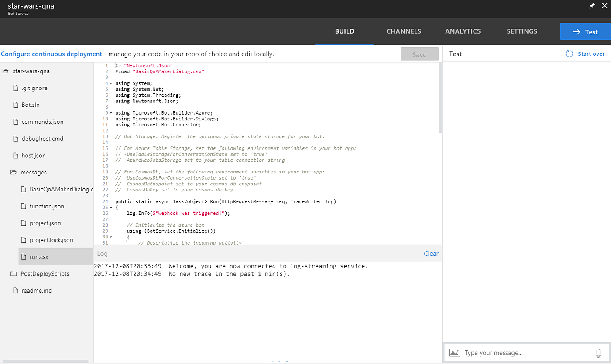
Task: Open the ANALYTICS tab
Action: coord(463,31)
